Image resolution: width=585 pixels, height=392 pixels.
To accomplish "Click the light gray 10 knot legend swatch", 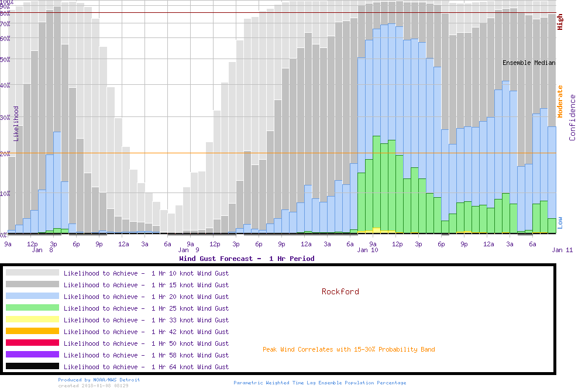I will click(x=32, y=273).
